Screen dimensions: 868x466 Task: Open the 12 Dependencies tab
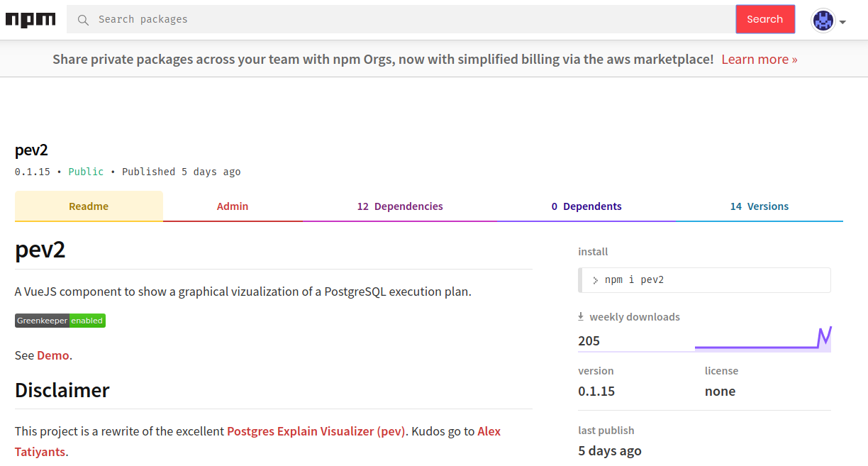(x=400, y=206)
